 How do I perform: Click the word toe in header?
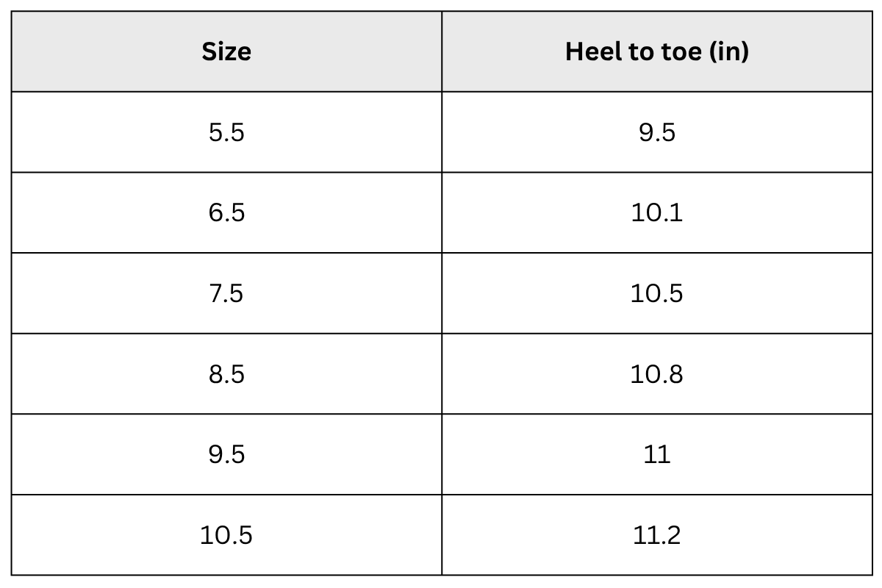click(683, 52)
